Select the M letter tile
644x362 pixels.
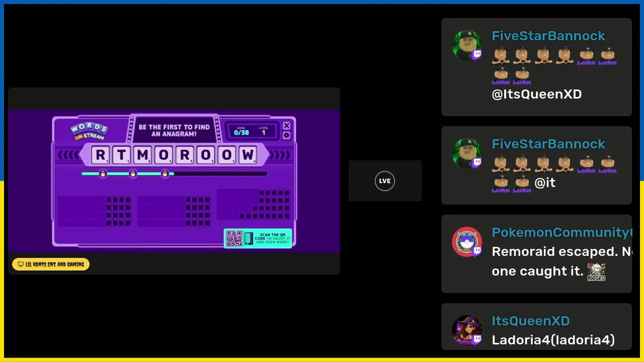[x=142, y=155]
